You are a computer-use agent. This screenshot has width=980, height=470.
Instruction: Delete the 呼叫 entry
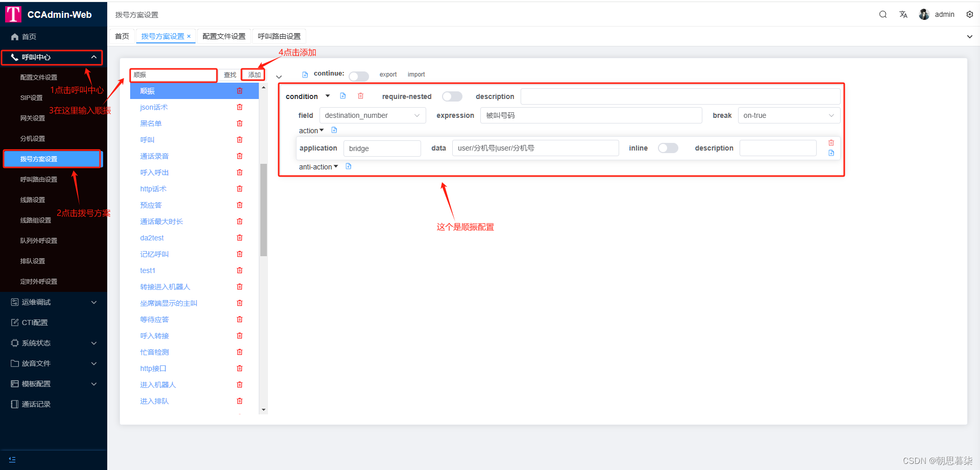pyautogui.click(x=239, y=140)
